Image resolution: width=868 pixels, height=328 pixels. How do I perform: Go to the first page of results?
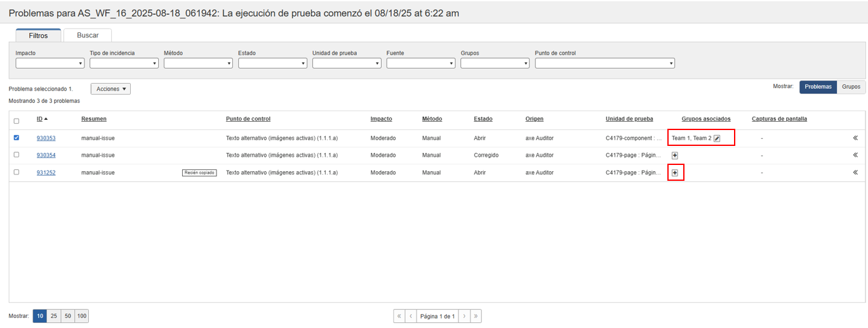[399, 316]
